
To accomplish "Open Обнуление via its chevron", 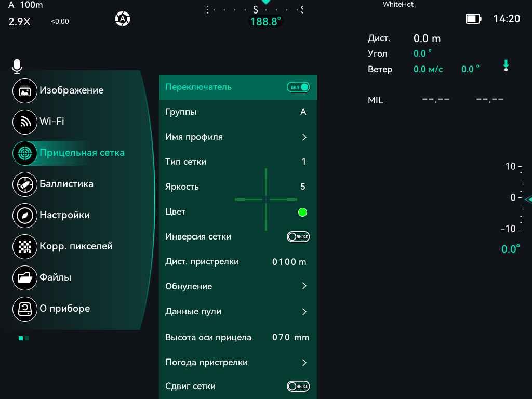I will click(x=304, y=286).
